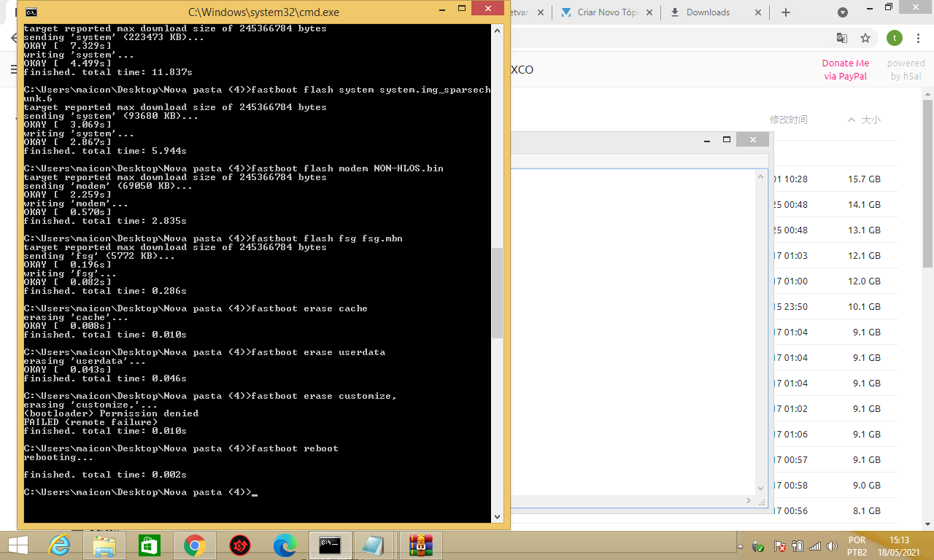Open the notepad-style app on taskbar

pyautogui.click(x=374, y=545)
